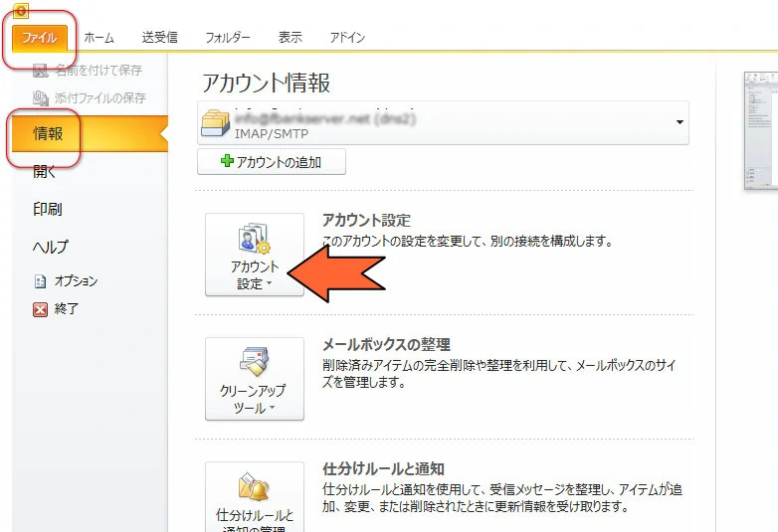The width and height of the screenshot is (778, 532).
Task: Click the アカウントの追加 button
Action: (272, 162)
